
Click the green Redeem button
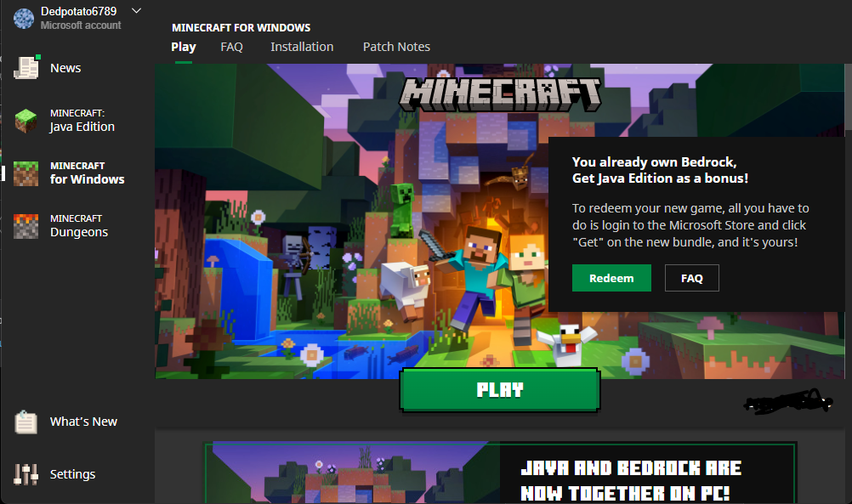(x=611, y=278)
